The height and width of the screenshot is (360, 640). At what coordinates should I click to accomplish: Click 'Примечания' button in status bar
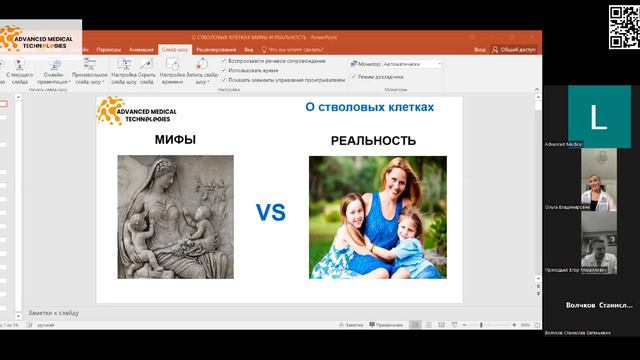[386, 325]
